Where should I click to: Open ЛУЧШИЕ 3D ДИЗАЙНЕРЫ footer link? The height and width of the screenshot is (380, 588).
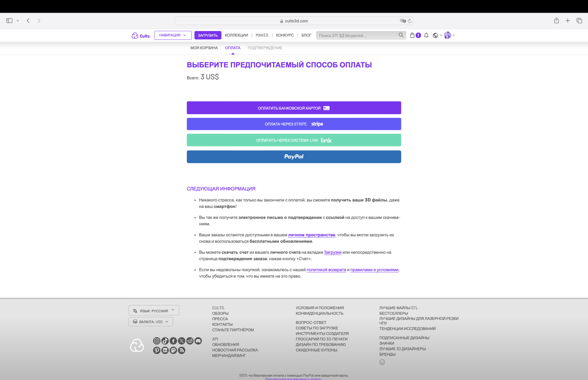(402, 349)
